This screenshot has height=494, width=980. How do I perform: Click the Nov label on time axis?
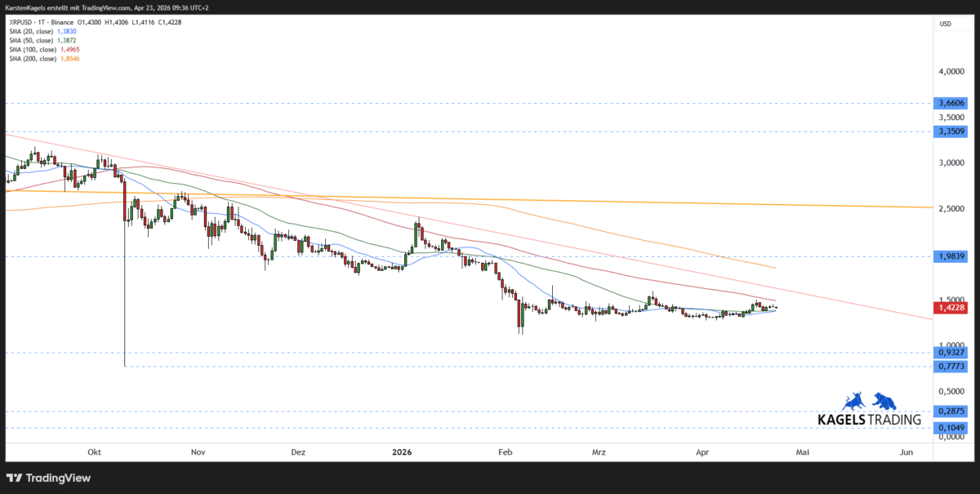point(197,452)
